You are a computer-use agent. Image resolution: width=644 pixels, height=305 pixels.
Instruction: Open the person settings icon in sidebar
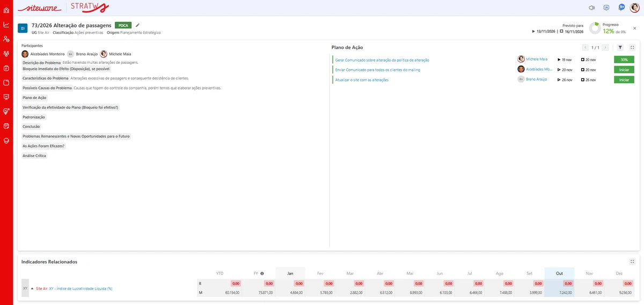tap(6, 39)
